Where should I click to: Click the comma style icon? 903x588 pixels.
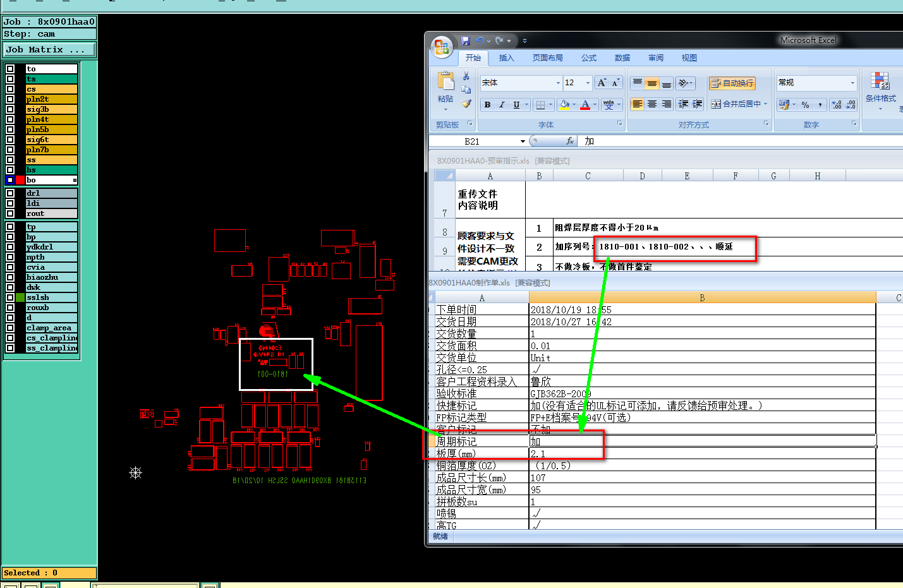[x=820, y=105]
